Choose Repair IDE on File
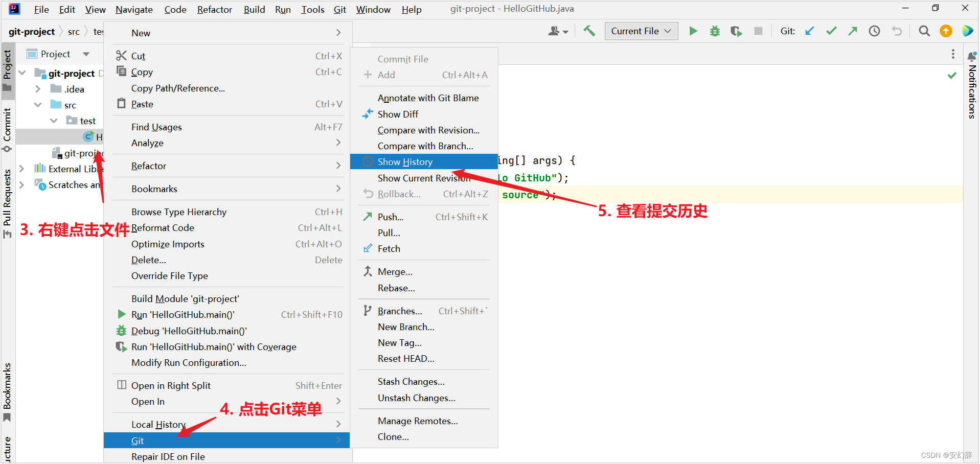Viewport: 980px width, 464px height. click(228, 456)
